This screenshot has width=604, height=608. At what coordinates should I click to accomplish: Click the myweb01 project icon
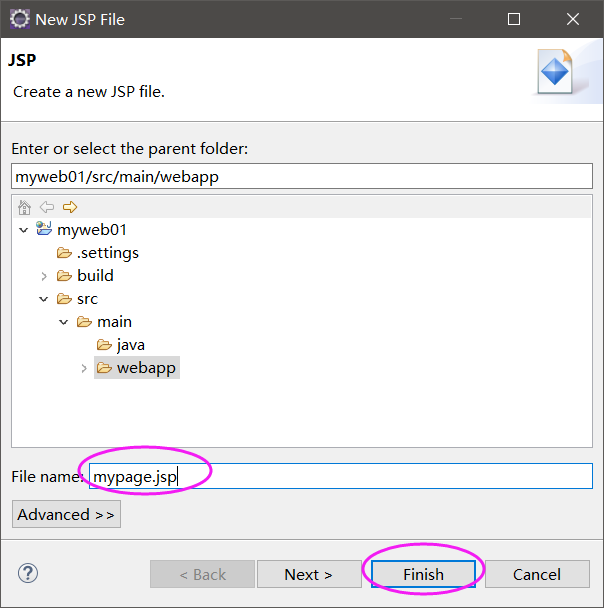tap(44, 229)
